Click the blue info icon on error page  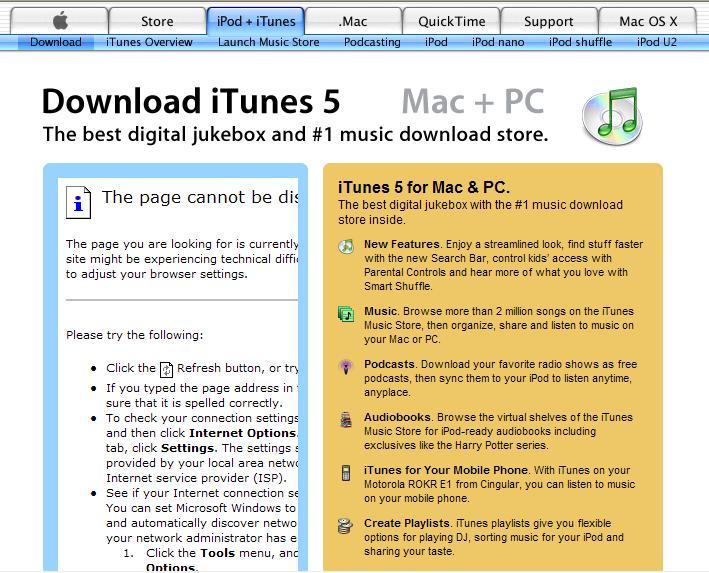[x=79, y=202]
